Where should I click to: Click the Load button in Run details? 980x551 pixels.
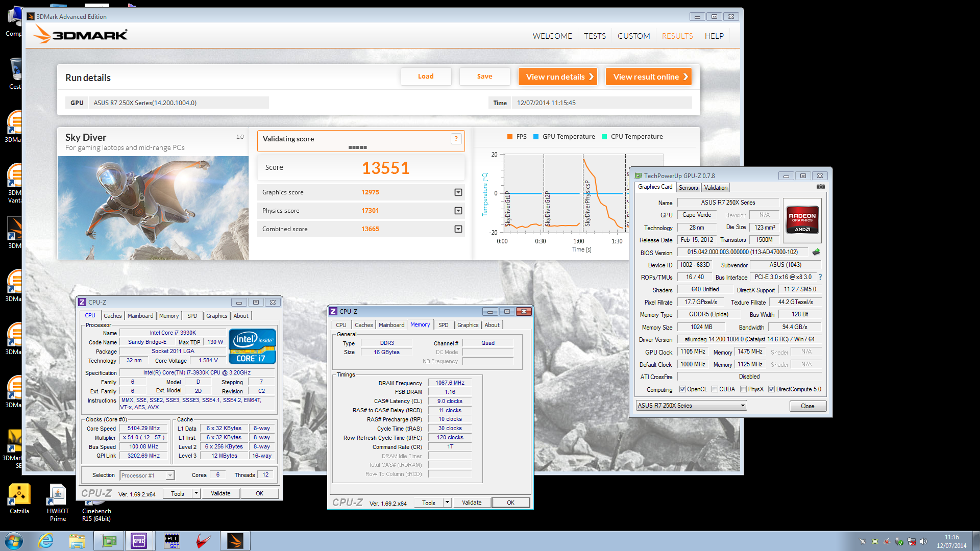click(426, 77)
